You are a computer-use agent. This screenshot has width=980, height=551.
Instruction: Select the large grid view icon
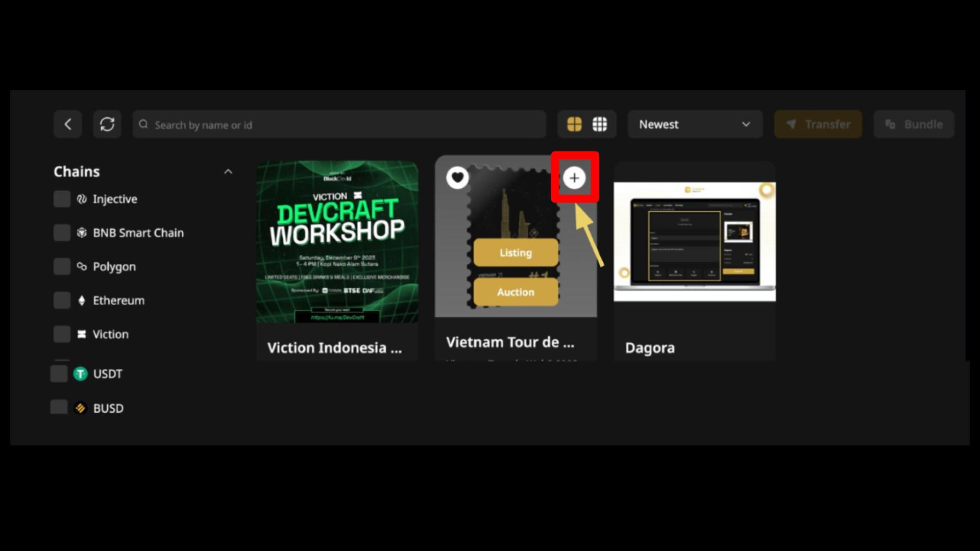click(x=574, y=124)
